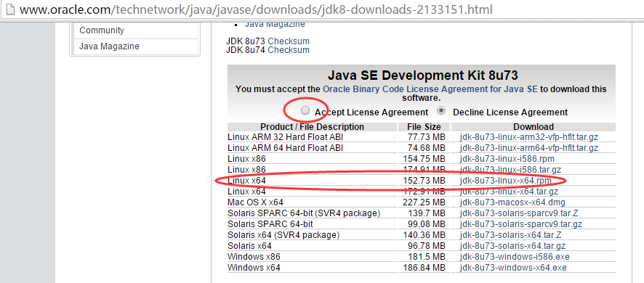
Task: Click the page icon beside the URL
Action: click(11, 9)
